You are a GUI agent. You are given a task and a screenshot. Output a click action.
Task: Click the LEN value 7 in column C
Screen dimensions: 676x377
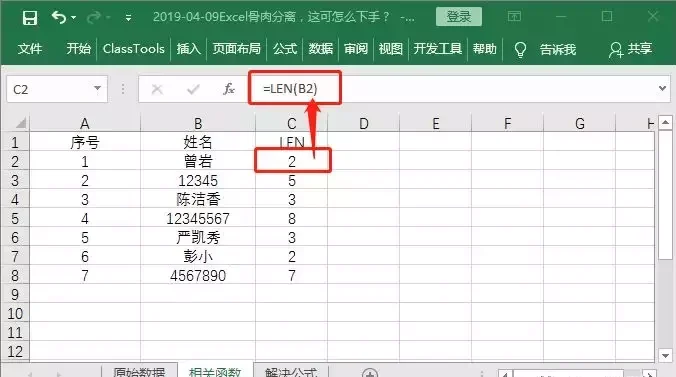coord(291,275)
